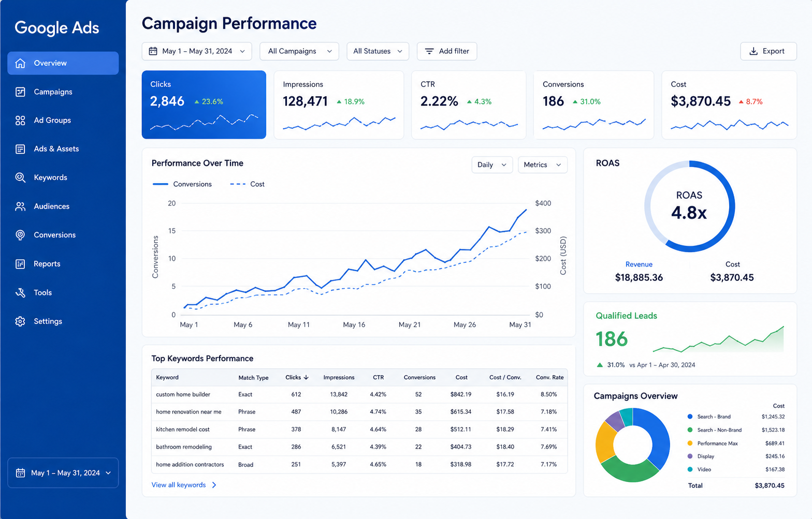Screen dimensions: 812x519
Task: Click the 'custom home builder' keyword cell
Action: tap(183, 394)
